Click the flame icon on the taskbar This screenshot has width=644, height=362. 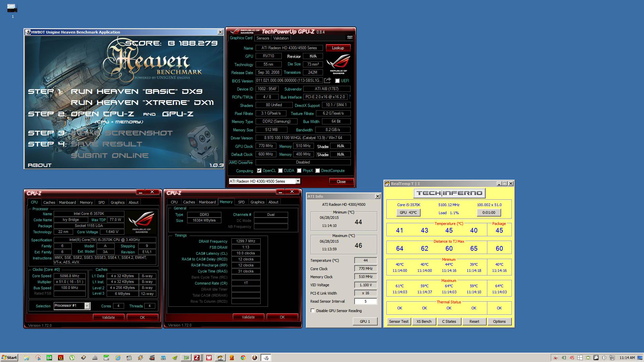tap(61, 358)
